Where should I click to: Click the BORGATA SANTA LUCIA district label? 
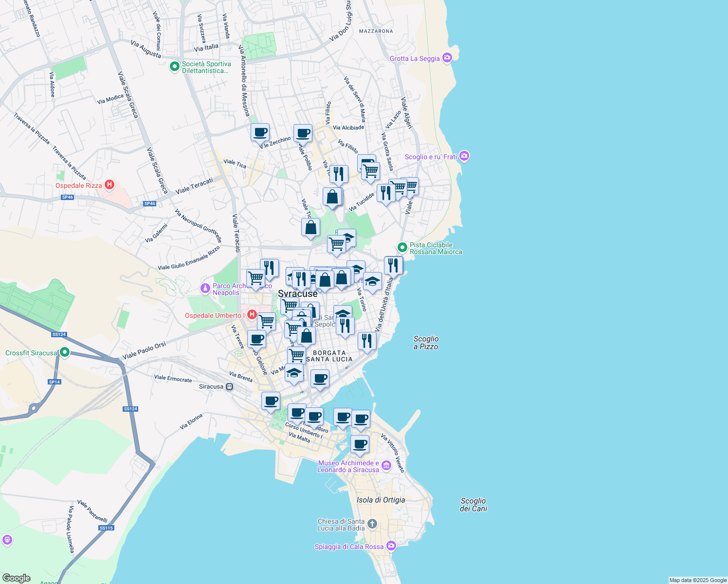[x=329, y=356]
